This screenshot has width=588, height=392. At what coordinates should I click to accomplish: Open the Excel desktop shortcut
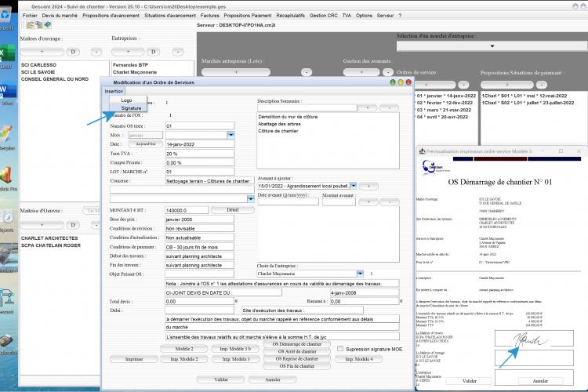(x=6, y=56)
